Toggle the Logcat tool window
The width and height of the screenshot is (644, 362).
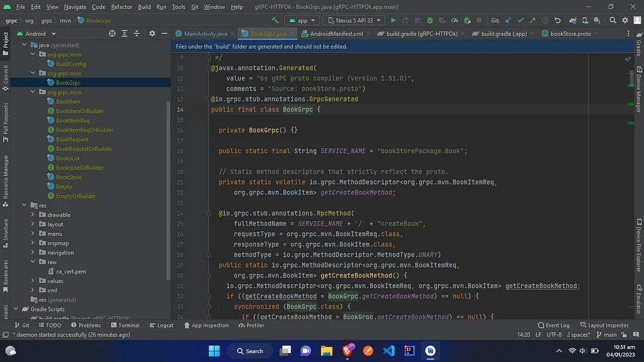tap(162, 325)
